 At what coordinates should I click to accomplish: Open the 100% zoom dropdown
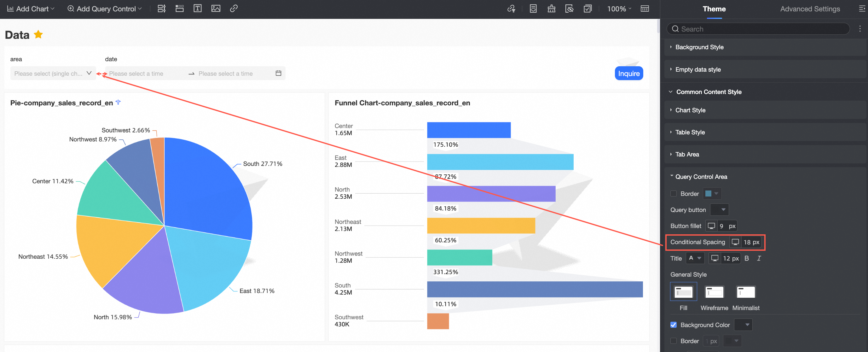coord(619,9)
